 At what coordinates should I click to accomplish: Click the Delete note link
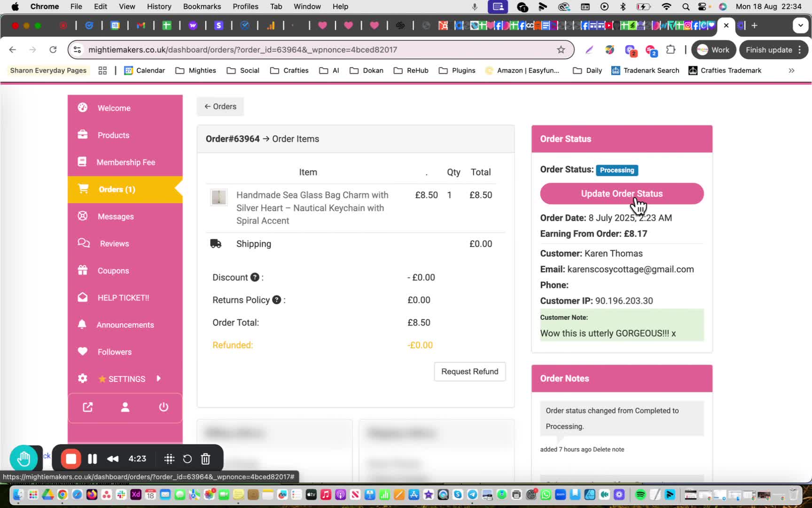(x=609, y=449)
